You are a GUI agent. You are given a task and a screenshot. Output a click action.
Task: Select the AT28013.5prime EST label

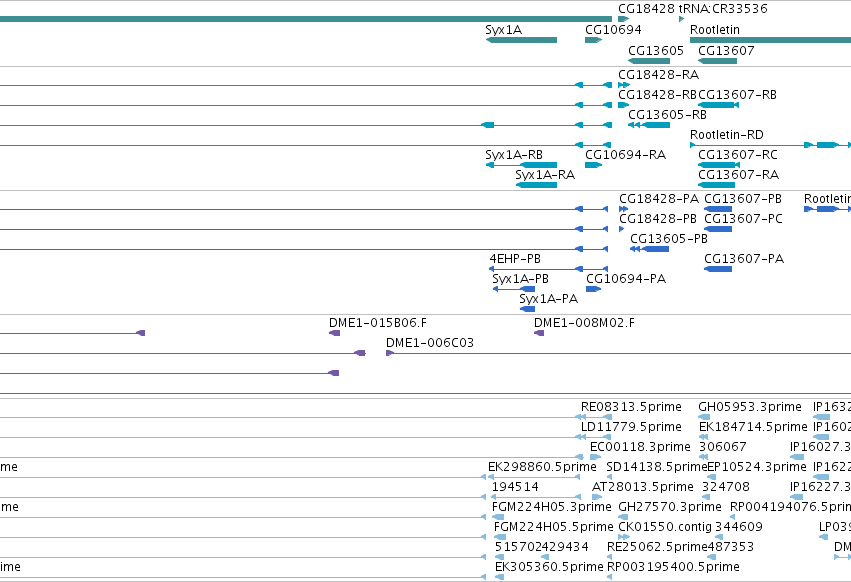click(642, 488)
